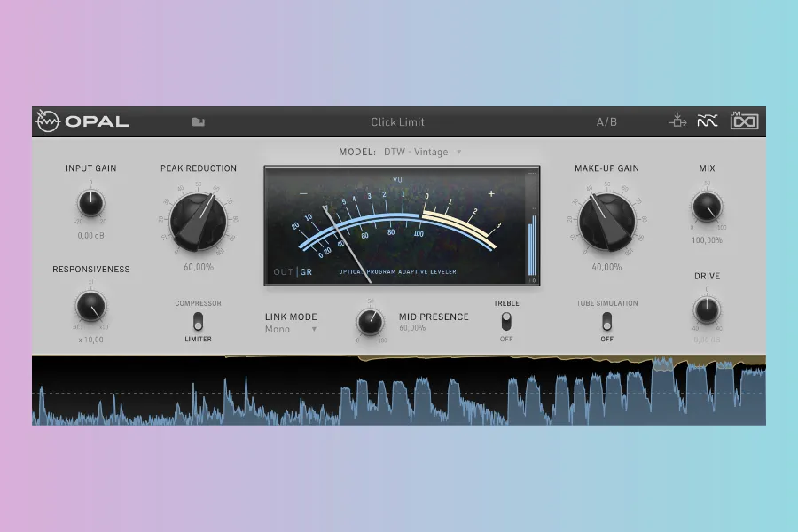Click the Mid Presence knob

click(370, 322)
